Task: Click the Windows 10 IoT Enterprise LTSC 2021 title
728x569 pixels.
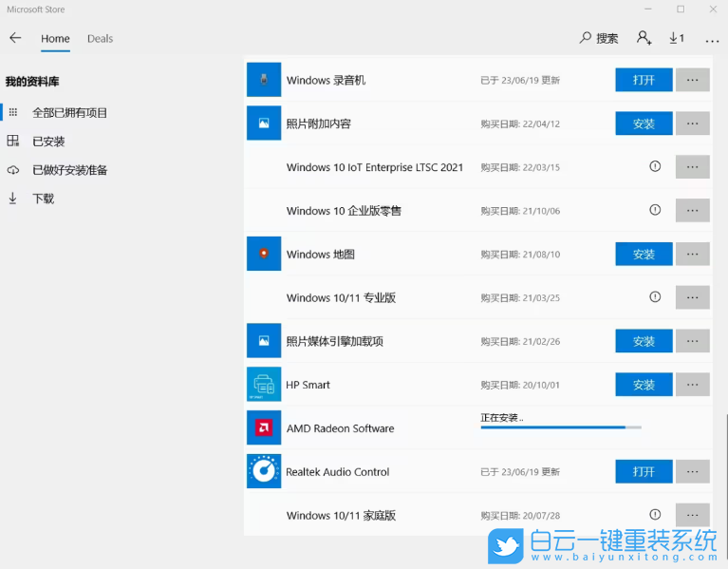Action: [x=375, y=167]
